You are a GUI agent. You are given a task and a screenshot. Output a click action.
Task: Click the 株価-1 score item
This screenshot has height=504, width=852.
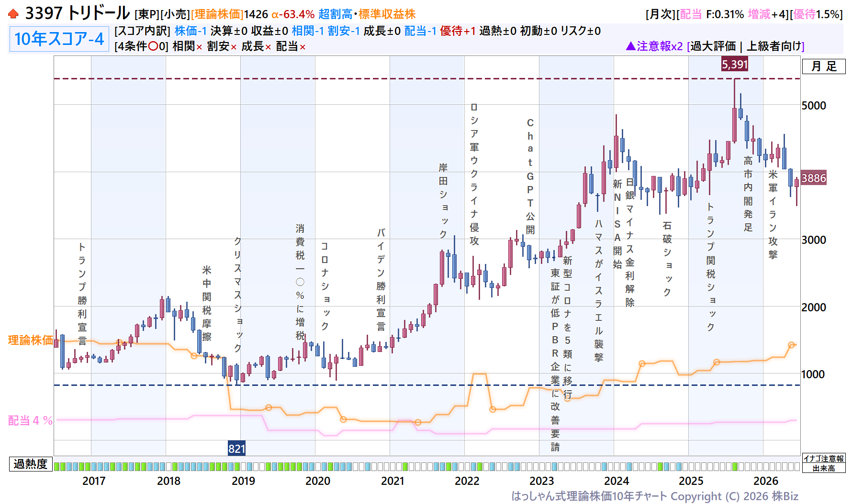tap(191, 31)
